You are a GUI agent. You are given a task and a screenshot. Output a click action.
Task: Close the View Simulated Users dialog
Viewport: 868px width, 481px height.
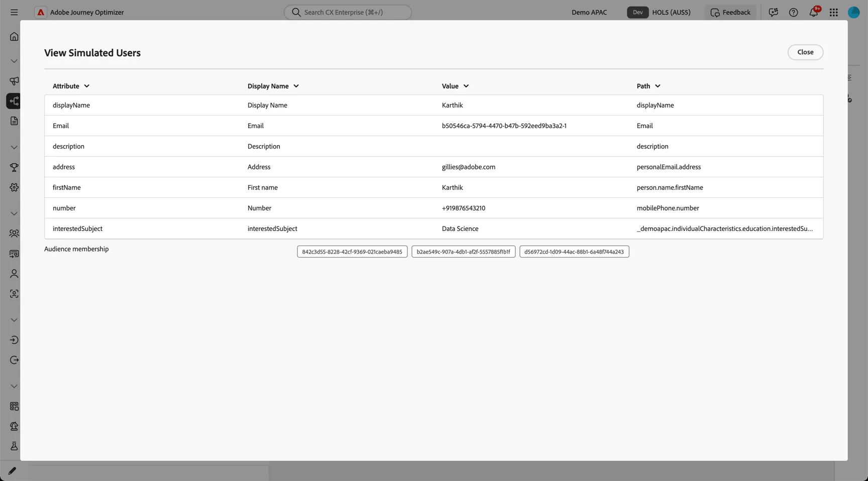[805, 52]
